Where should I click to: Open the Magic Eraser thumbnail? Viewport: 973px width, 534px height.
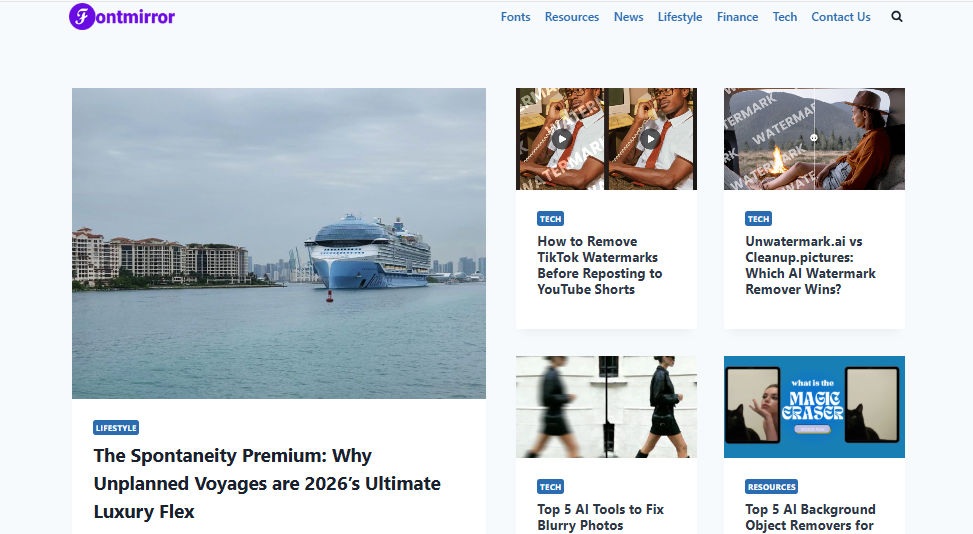click(814, 407)
